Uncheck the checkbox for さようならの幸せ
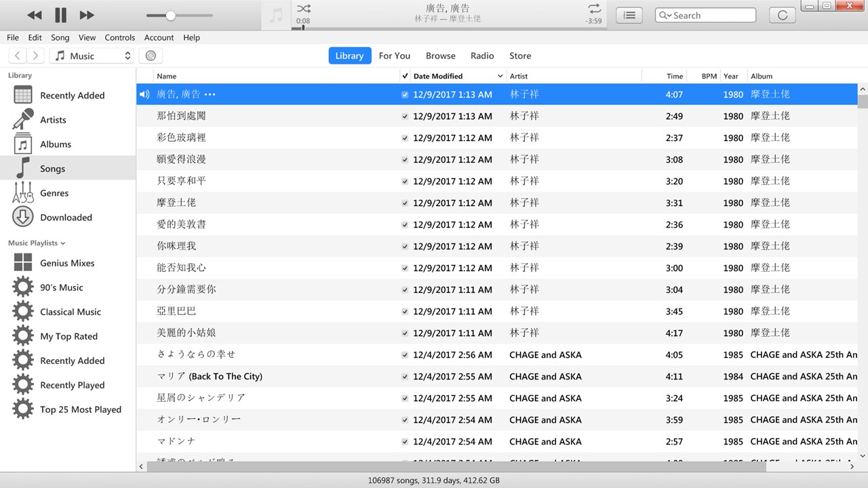Screen dimensions: 868x488 coord(405,354)
